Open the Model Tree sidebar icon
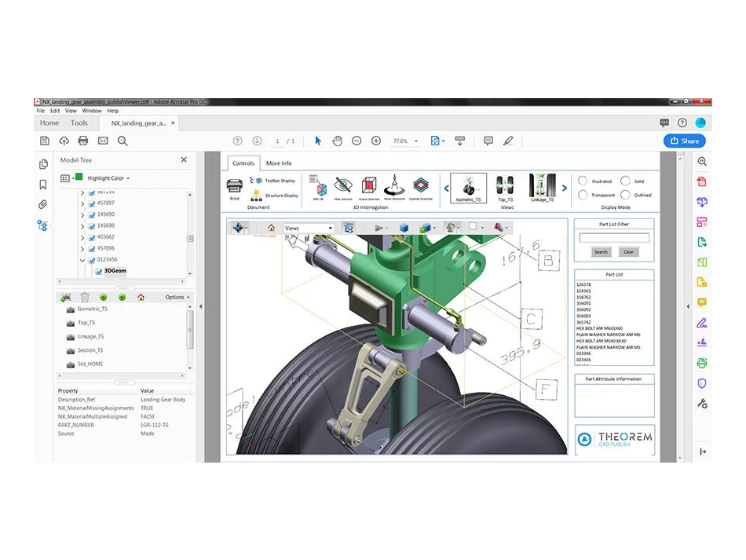Image resolution: width=746 pixels, height=560 pixels. point(43,225)
